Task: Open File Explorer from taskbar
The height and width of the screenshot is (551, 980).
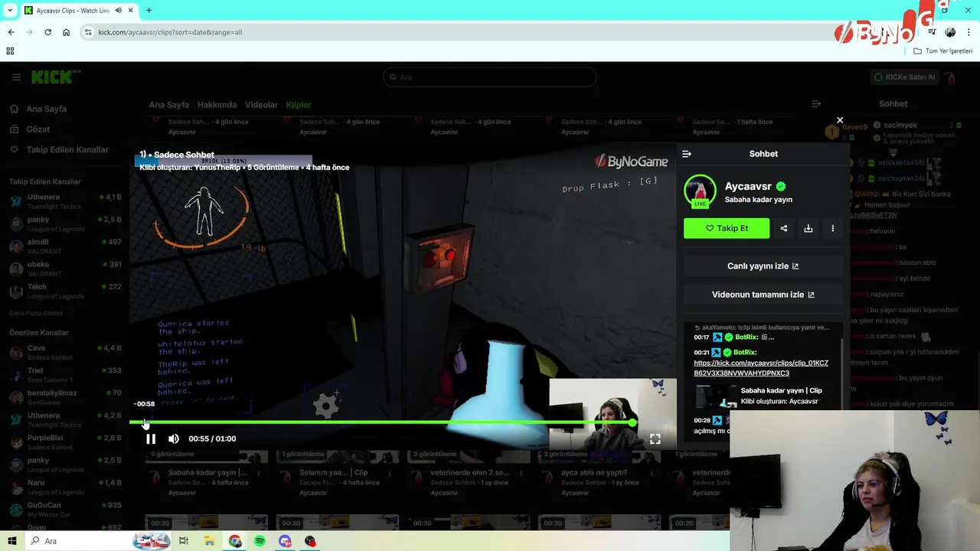Action: (209, 541)
